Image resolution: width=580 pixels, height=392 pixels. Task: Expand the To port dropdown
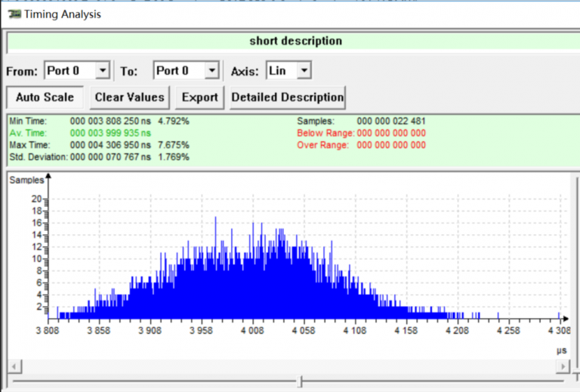click(x=211, y=71)
